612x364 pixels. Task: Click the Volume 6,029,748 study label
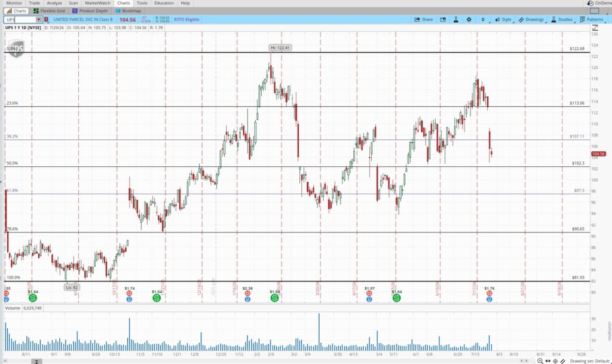[23, 308]
